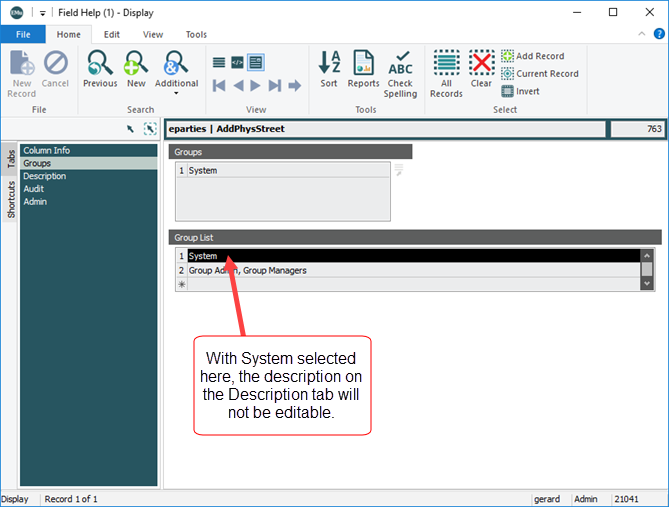Switch to the details page view
This screenshot has height=507, width=669.
[x=256, y=62]
